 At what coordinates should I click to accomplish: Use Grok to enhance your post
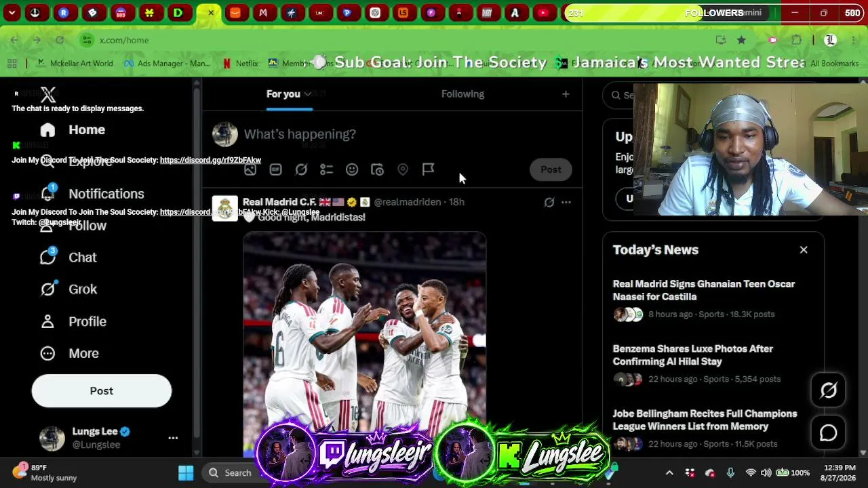[x=301, y=169]
